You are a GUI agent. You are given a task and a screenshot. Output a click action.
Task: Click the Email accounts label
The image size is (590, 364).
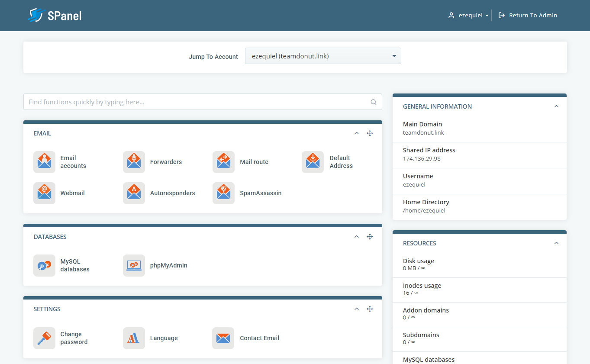(73, 162)
